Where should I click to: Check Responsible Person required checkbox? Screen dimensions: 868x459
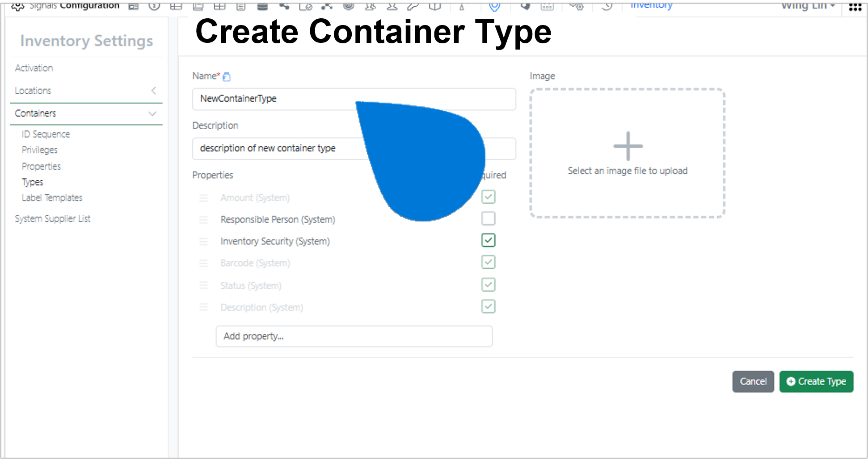[x=489, y=218]
